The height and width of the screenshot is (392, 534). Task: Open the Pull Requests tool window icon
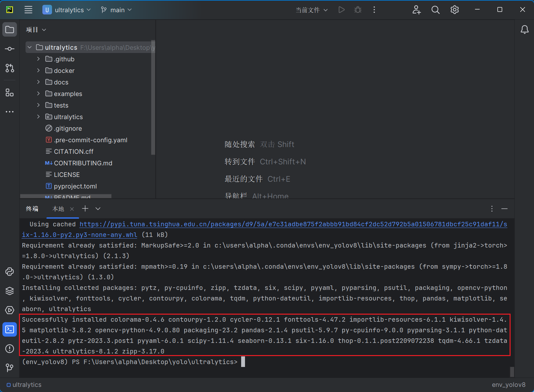(x=10, y=68)
